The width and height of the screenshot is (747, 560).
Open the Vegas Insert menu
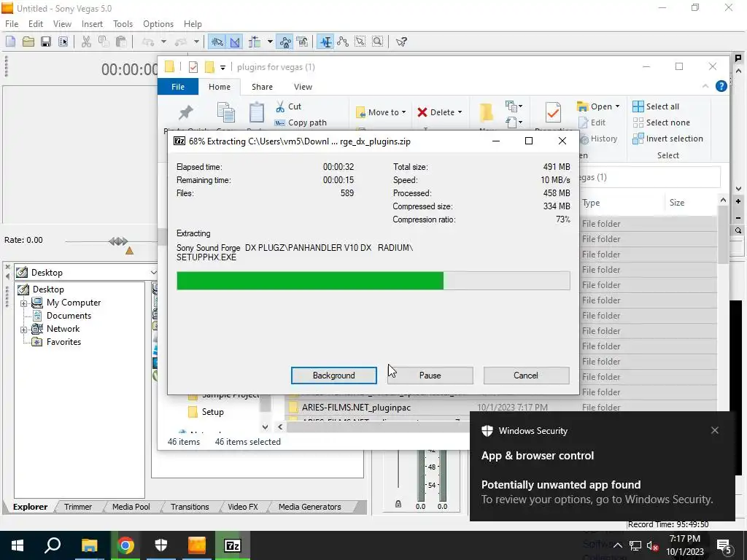tap(92, 24)
